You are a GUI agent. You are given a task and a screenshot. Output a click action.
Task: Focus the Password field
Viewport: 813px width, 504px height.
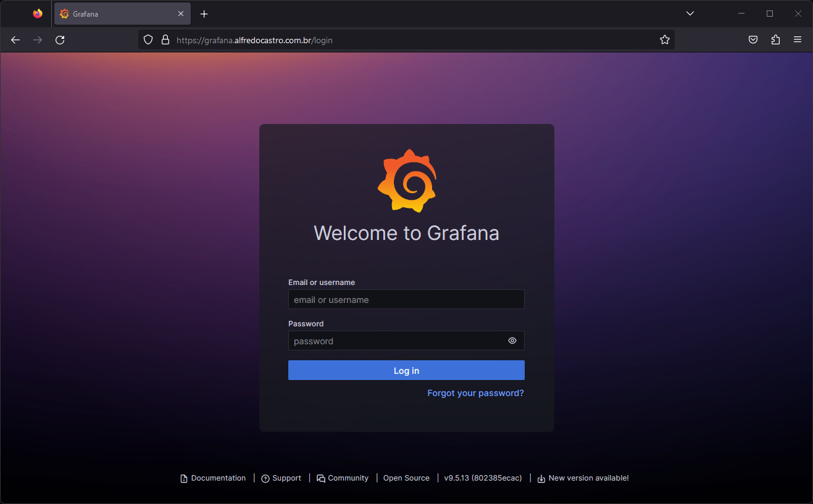406,341
